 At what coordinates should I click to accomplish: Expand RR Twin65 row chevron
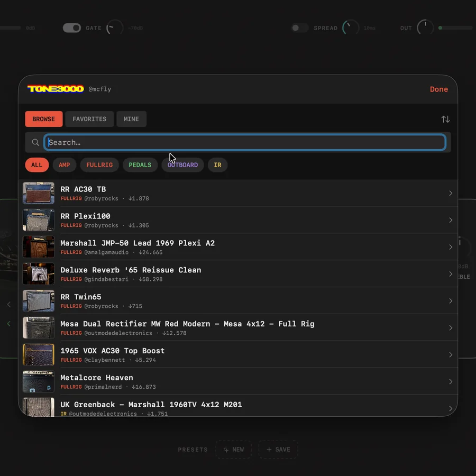pos(451,301)
